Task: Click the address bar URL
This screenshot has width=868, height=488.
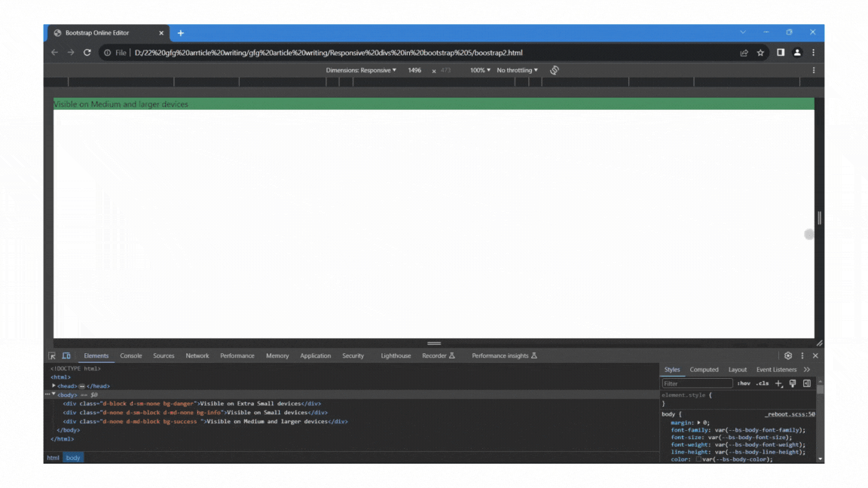Action: pos(329,53)
